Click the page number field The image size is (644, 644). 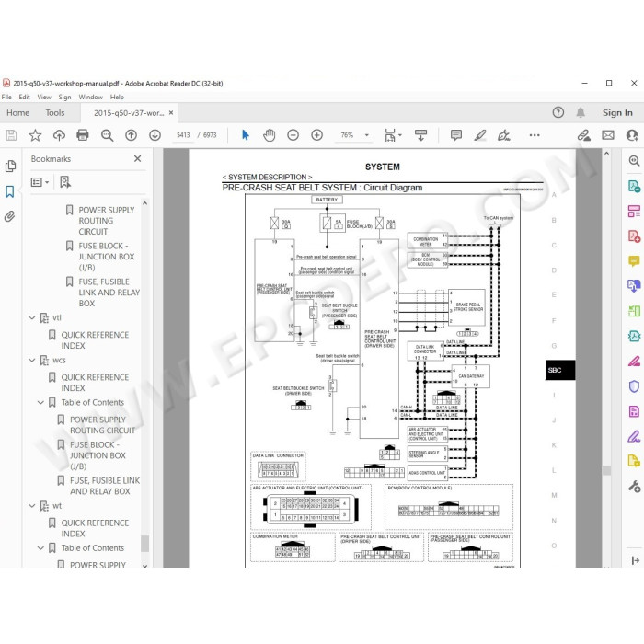(183, 135)
